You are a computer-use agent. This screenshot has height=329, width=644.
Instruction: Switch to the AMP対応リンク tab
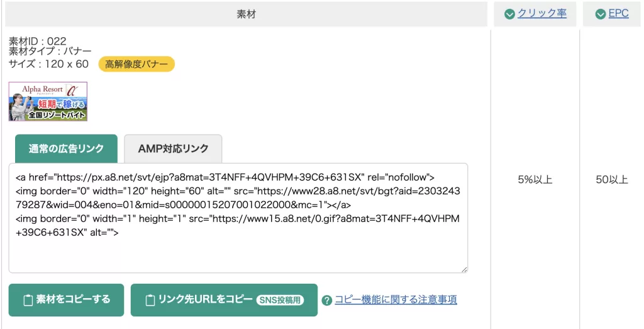point(173,149)
